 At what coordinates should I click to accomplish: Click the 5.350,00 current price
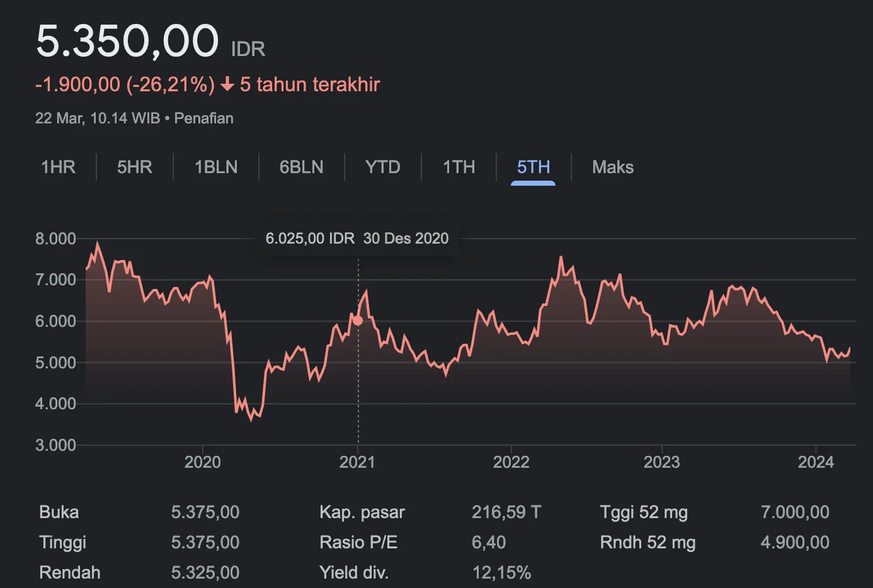(x=127, y=42)
